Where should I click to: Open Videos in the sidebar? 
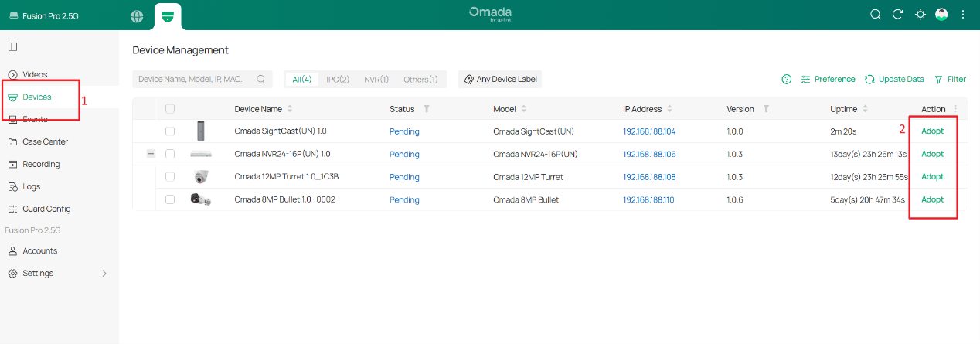35,74
